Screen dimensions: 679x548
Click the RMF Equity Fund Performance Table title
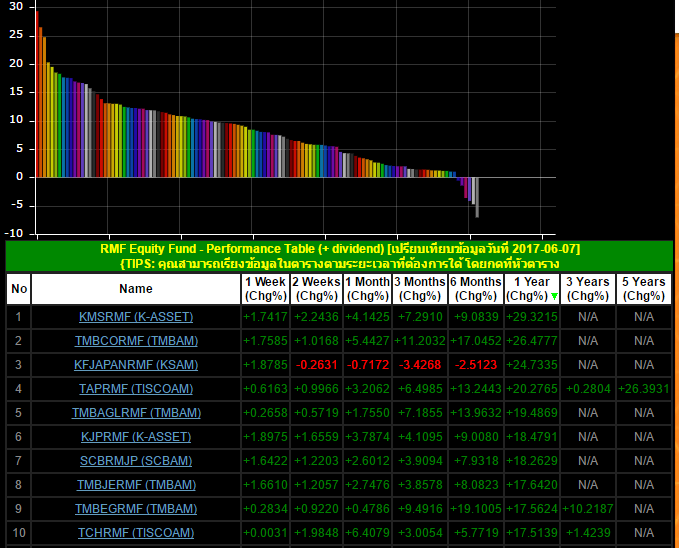click(x=340, y=249)
